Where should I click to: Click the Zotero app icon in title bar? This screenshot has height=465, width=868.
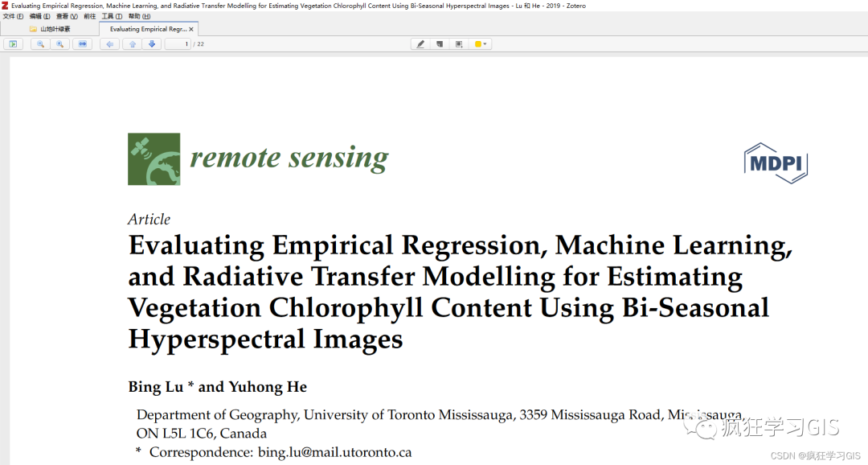[5, 6]
